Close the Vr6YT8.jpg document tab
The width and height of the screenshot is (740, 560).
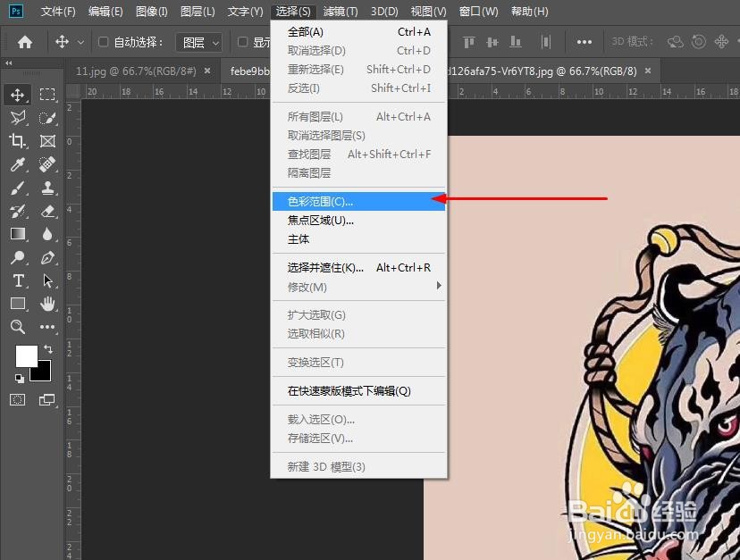point(648,71)
